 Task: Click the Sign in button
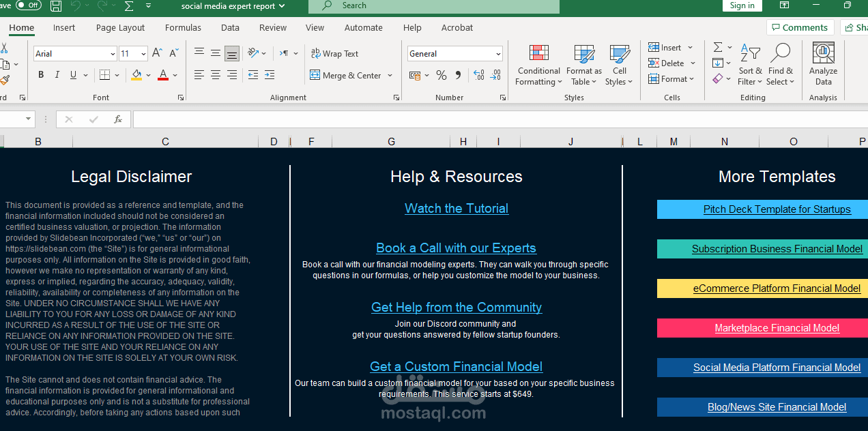coord(742,5)
